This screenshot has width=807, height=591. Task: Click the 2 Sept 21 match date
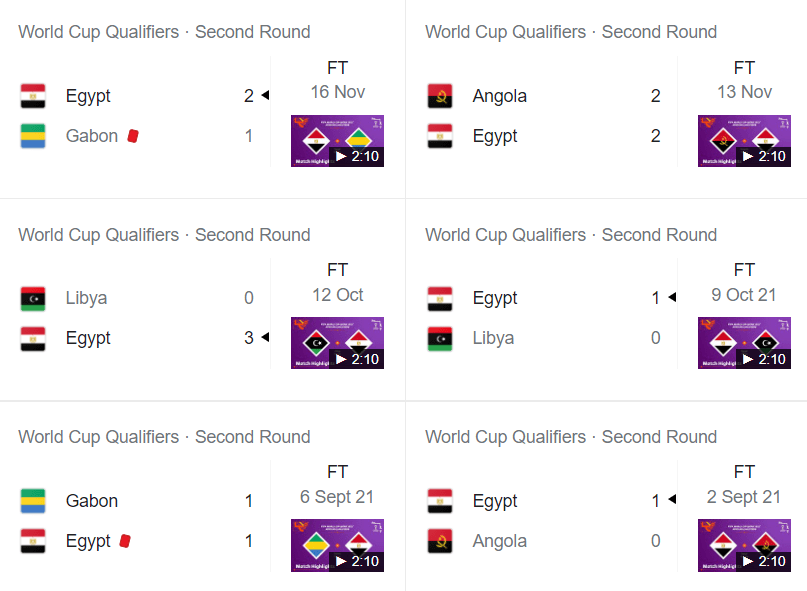744,497
